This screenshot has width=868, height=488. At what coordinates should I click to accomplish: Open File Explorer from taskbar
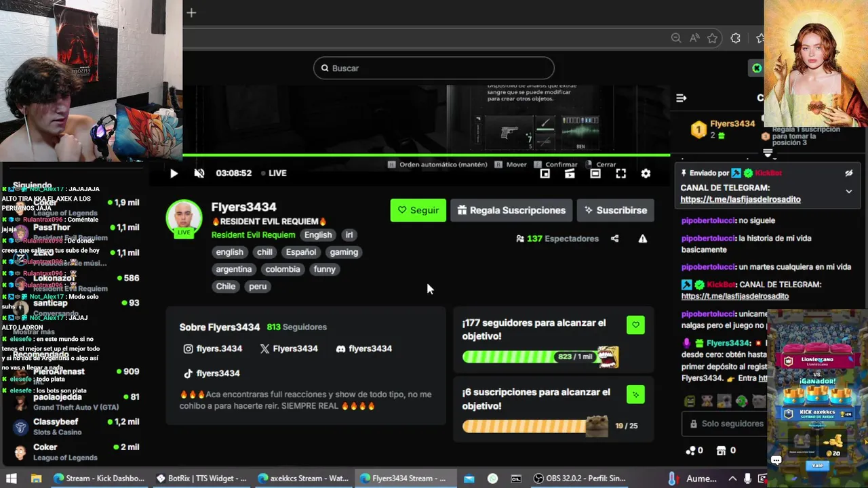[36, 479]
